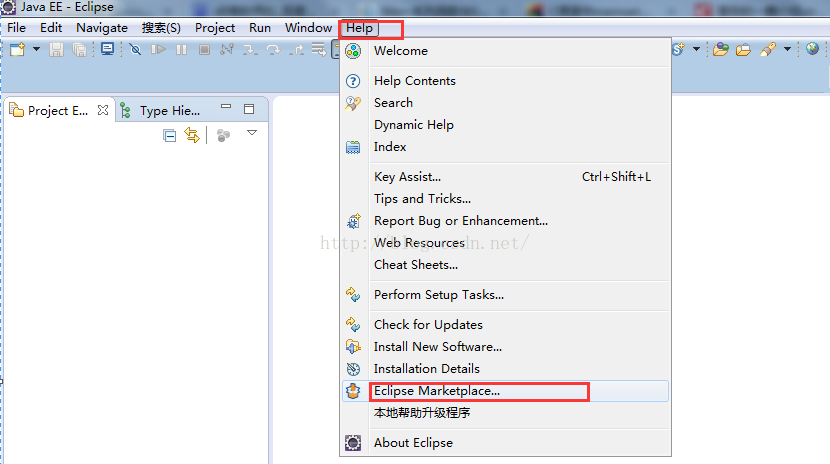Click the Open Type folder icon with colored balls
The image size is (830, 464).
click(x=720, y=50)
